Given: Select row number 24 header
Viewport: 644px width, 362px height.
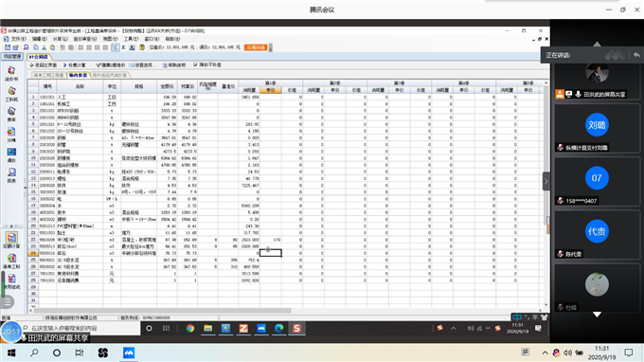Looking at the screenshot, I should click(33, 253).
